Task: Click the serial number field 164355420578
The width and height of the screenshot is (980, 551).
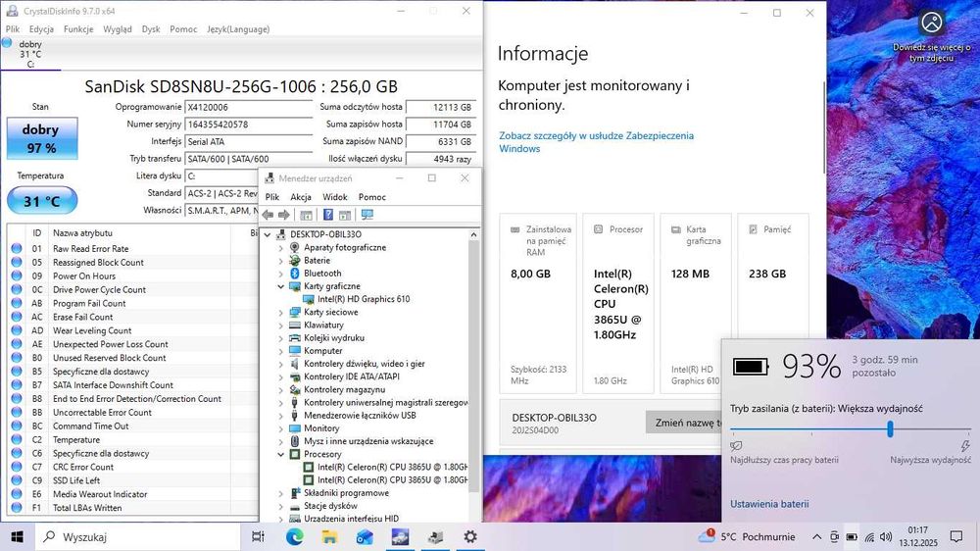Action: click(249, 125)
